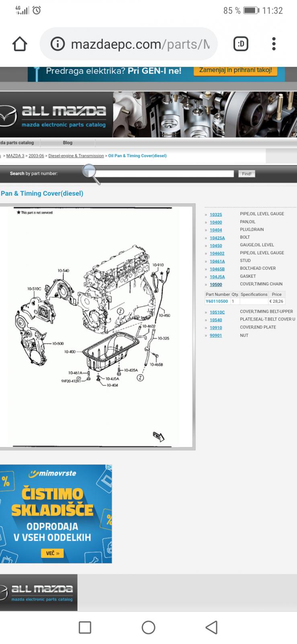Follow the 2003-06 breadcrumb link
The width and height of the screenshot is (297, 644).
click(36, 156)
